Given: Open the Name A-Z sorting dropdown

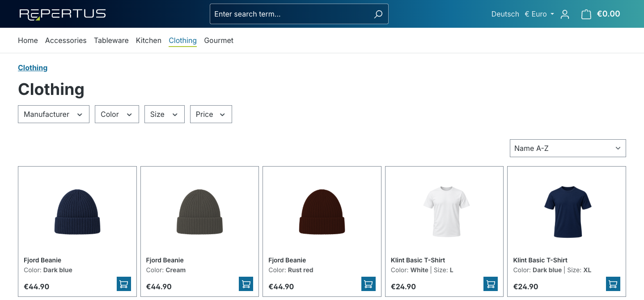Looking at the screenshot, I should (568, 148).
